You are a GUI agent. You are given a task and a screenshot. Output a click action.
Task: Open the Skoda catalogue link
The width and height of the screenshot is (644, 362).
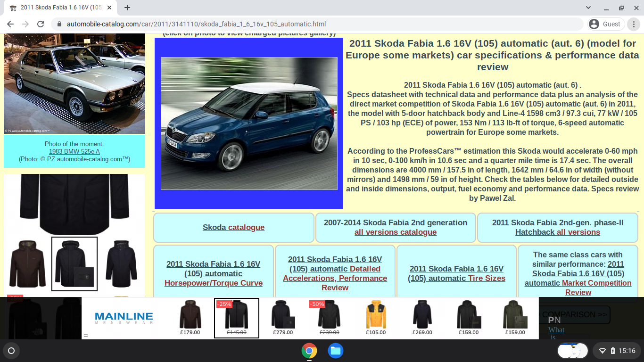coord(233,227)
